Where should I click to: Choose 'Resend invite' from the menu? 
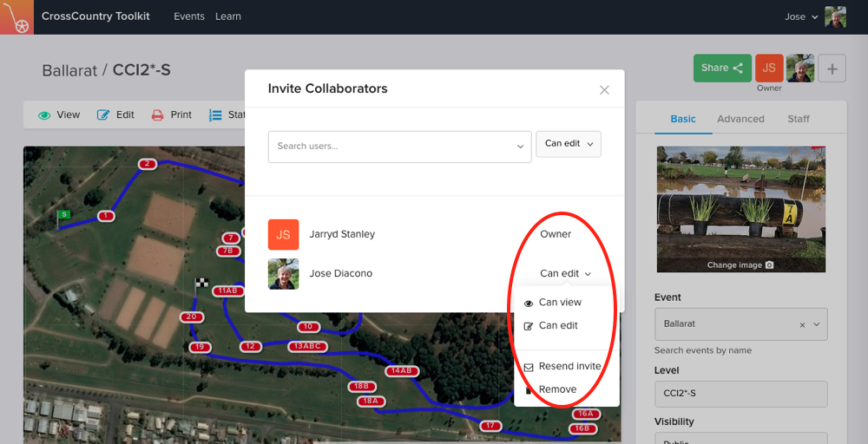click(x=569, y=367)
